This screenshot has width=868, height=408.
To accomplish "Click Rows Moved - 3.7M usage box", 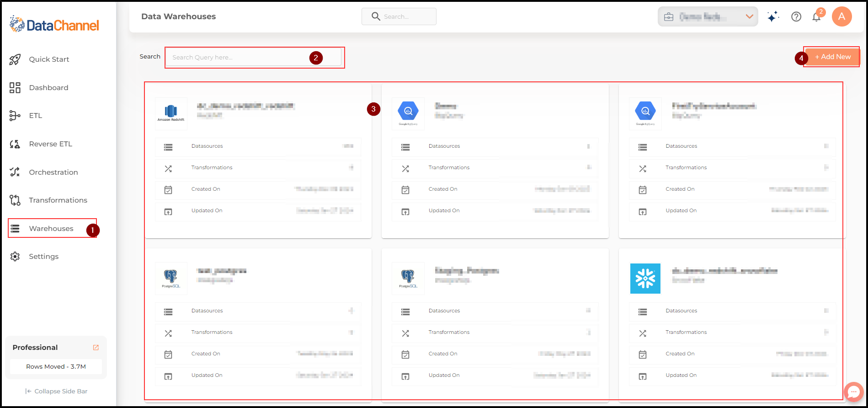I will tap(56, 367).
